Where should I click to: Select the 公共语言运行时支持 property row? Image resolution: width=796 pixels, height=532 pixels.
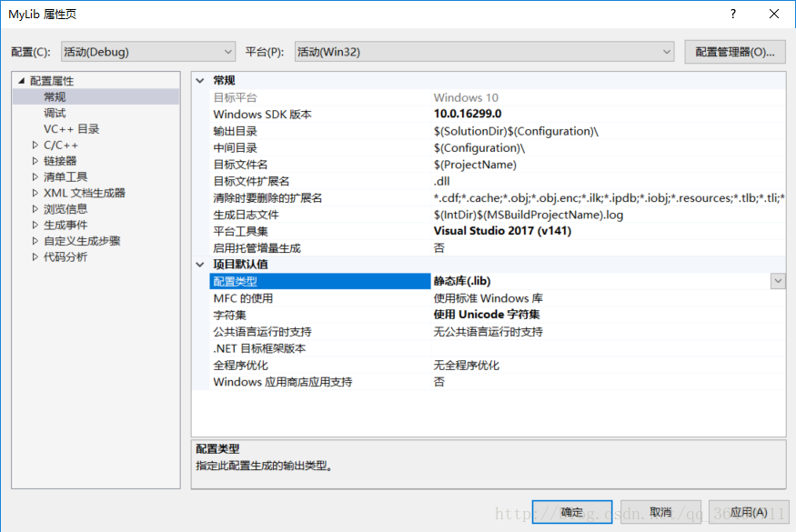coord(498,332)
